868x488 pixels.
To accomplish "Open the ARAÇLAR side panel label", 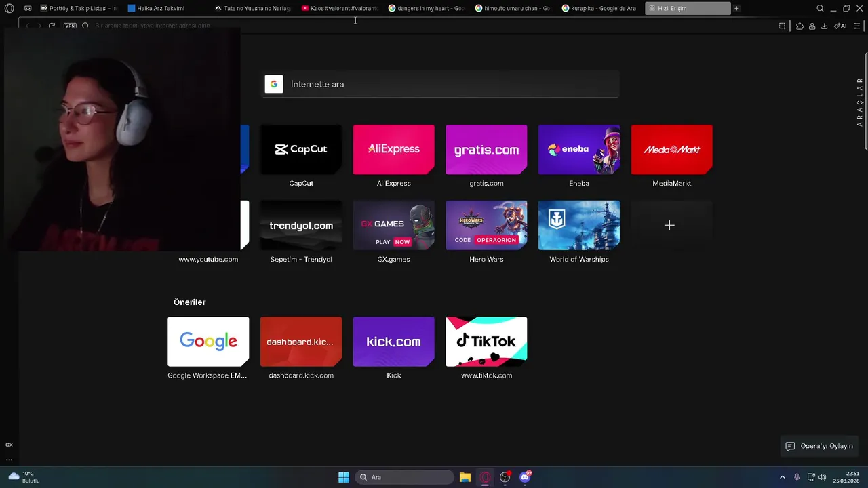I will 860,102.
